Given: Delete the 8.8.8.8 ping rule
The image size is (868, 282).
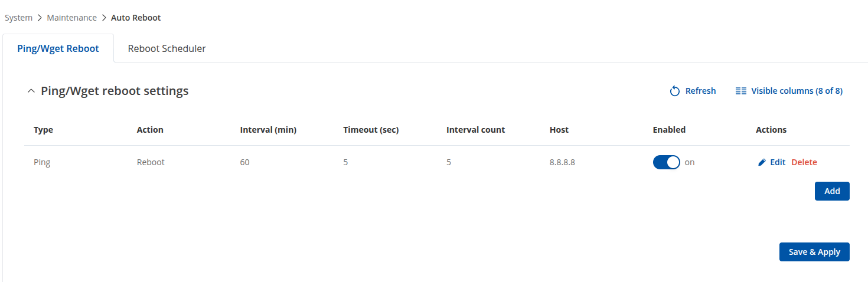Looking at the screenshot, I should point(804,162).
